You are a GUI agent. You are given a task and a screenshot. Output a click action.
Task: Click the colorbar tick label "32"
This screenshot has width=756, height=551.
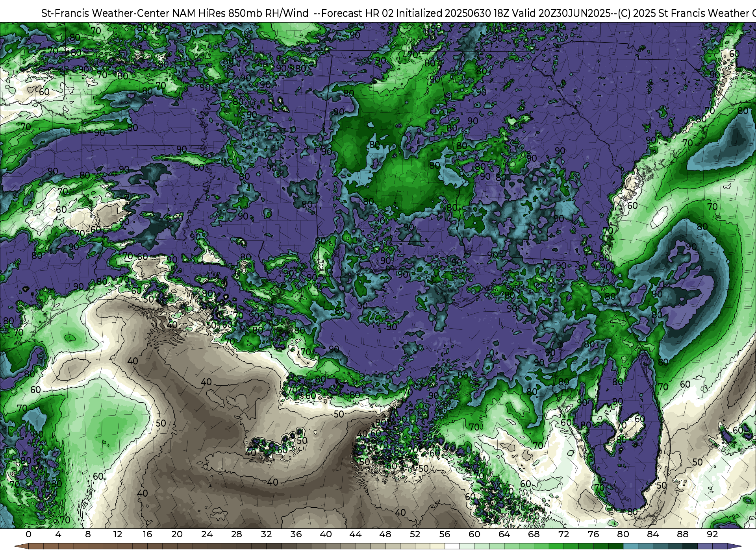click(x=266, y=534)
